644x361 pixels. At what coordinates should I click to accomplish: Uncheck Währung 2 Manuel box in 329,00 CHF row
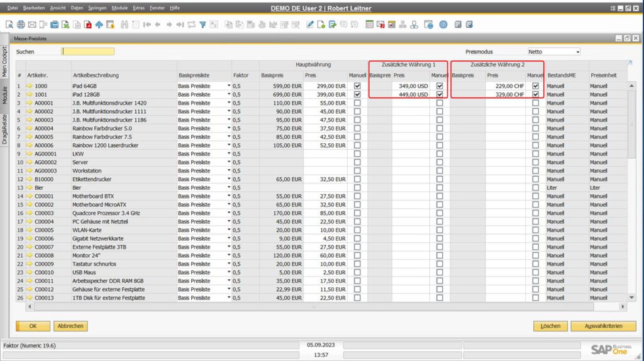(x=535, y=94)
